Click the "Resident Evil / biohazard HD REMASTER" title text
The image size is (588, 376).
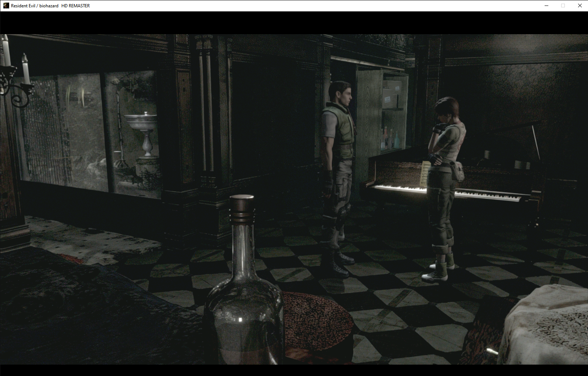50,6
